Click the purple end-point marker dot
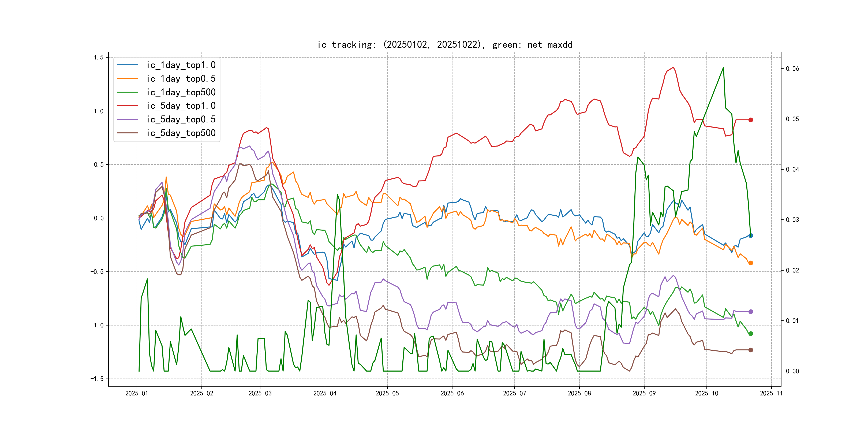 751,312
